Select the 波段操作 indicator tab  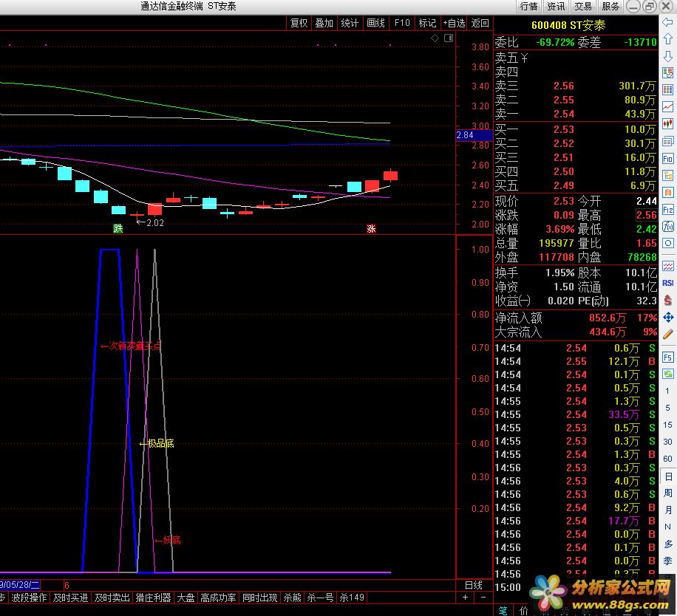coord(29,598)
